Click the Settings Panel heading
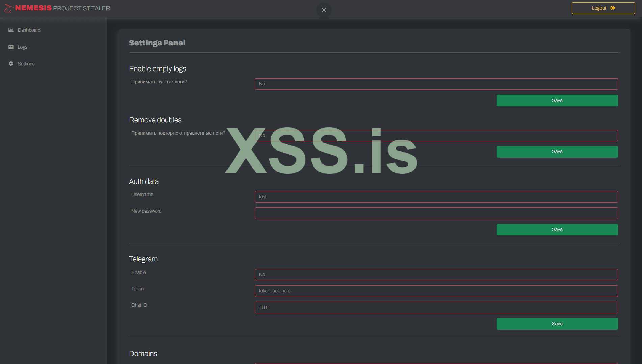642x364 pixels. pyautogui.click(x=157, y=43)
